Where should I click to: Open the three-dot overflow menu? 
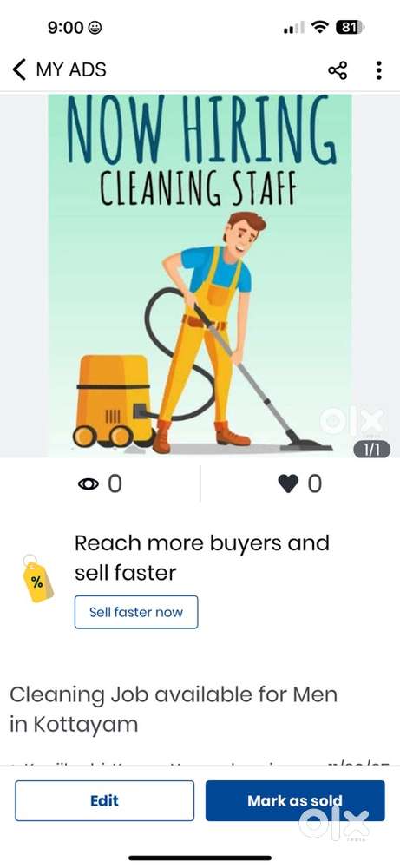pos(378,70)
